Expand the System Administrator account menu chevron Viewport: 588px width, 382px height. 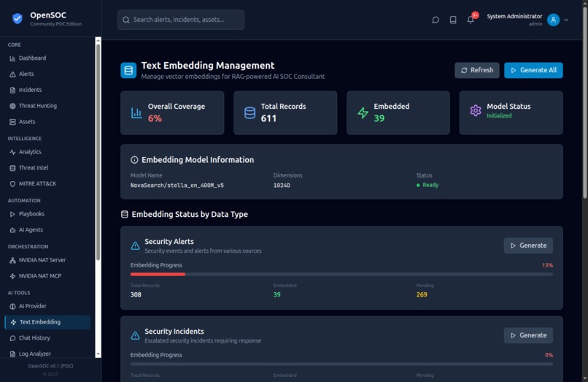point(566,20)
